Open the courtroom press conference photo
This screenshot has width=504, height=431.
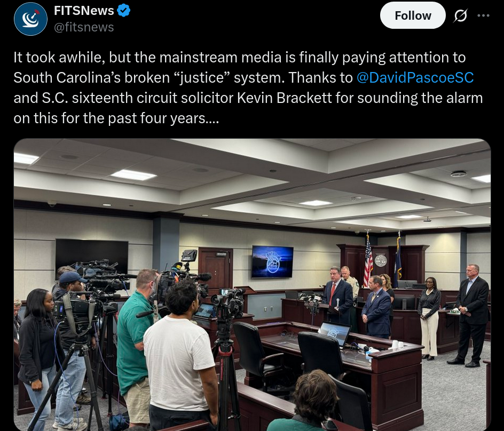click(x=252, y=284)
